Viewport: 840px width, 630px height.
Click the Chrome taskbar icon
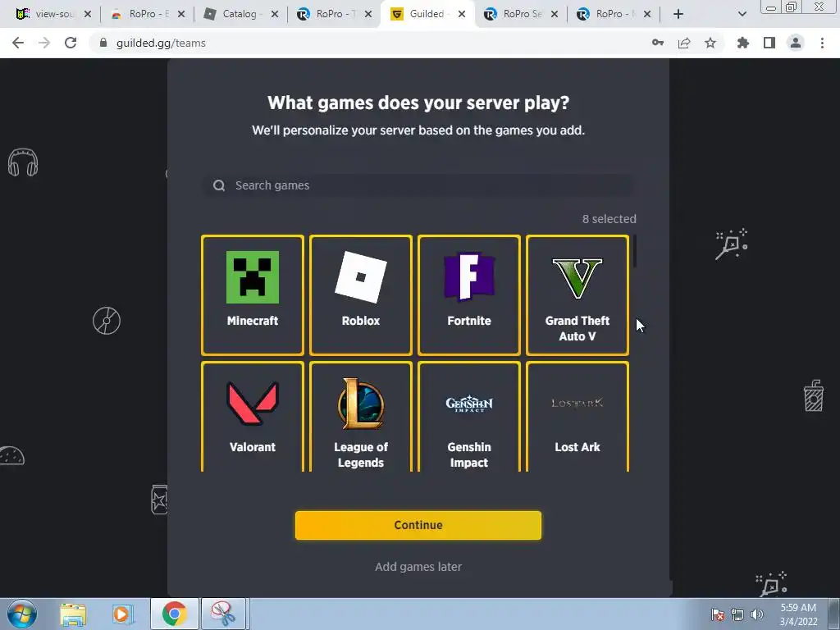tap(174, 614)
